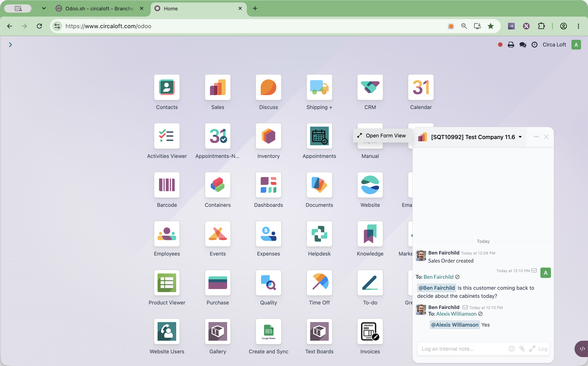Open the developer tools code button
588x366 pixels.
tap(582, 349)
